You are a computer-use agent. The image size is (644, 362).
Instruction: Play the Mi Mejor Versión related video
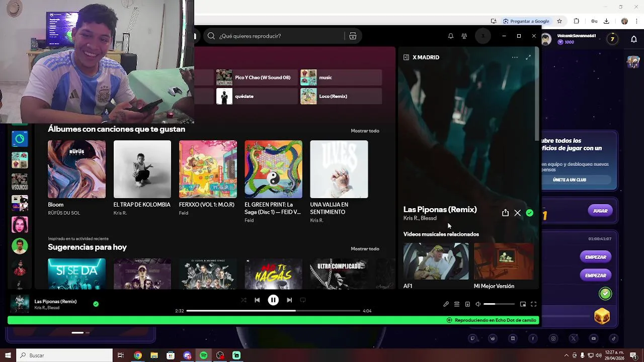[x=504, y=261]
